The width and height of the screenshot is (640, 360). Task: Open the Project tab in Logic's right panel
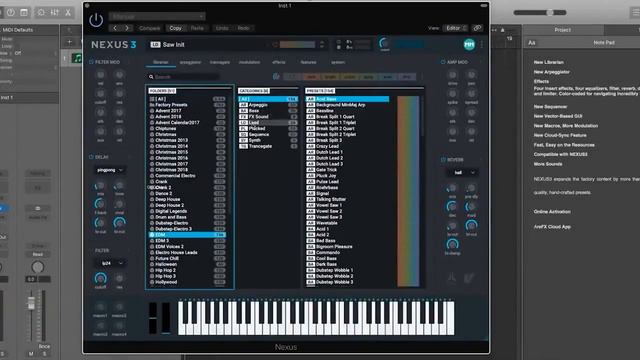click(x=562, y=30)
